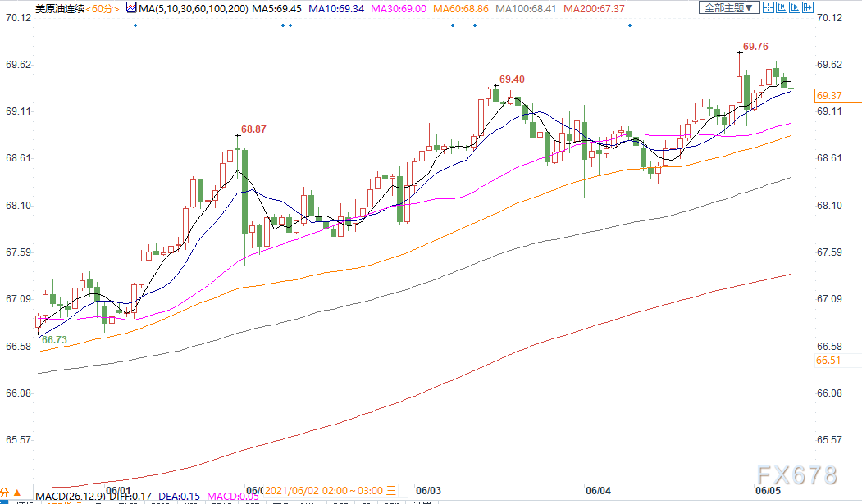This screenshot has width=862, height=504.
Task: Select the MA10:69.34 legend value
Action: click(336, 9)
